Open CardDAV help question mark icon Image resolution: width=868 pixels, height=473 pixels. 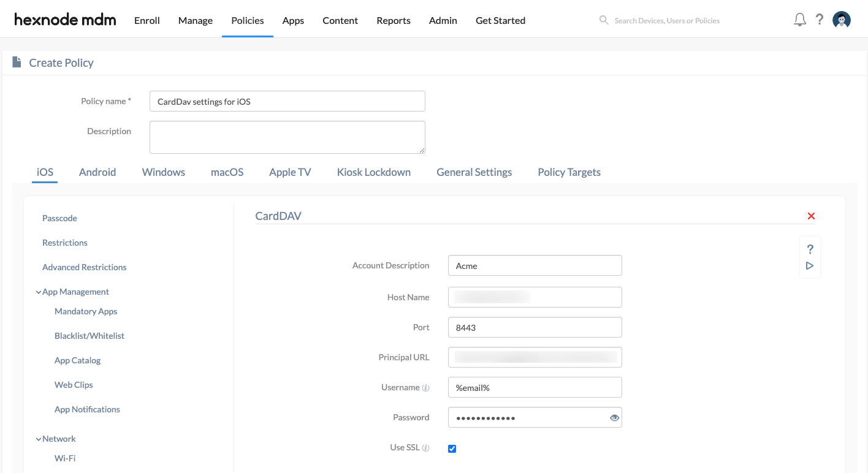coord(810,249)
